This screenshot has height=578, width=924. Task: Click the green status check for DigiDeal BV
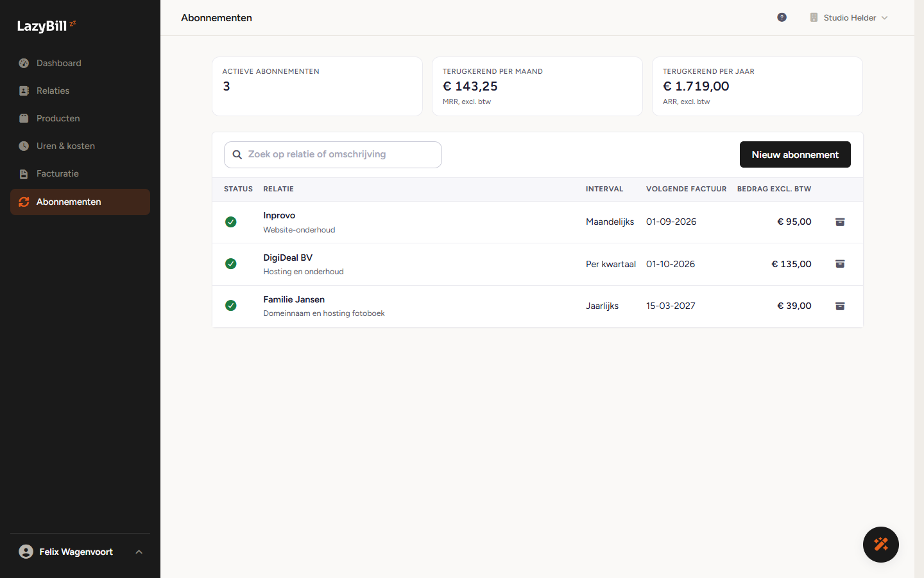(x=231, y=264)
